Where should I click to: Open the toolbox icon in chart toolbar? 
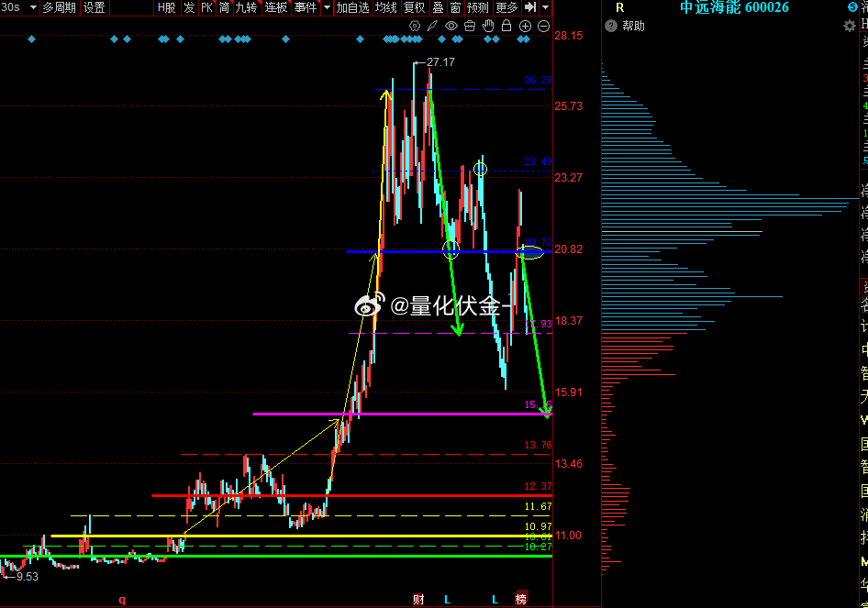click(x=470, y=26)
